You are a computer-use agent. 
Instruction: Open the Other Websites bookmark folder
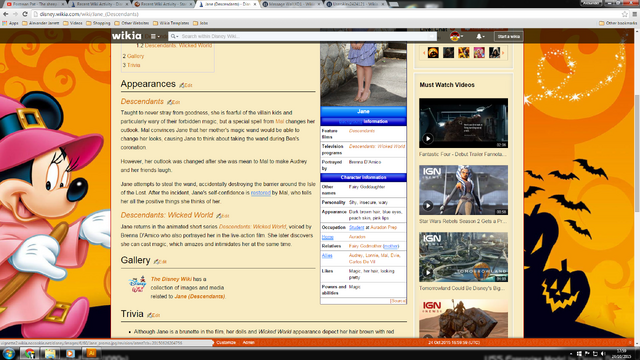131,23
